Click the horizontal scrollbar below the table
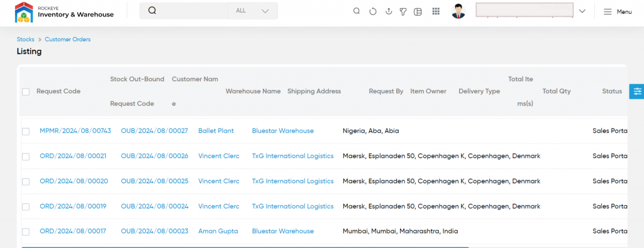This screenshot has height=248, width=644. coord(245,247)
